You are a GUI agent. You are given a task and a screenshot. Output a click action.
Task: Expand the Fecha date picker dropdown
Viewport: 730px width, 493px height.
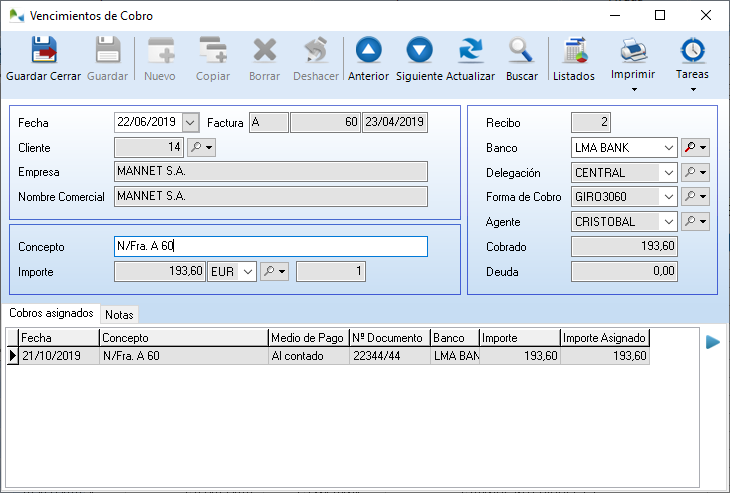(x=191, y=122)
